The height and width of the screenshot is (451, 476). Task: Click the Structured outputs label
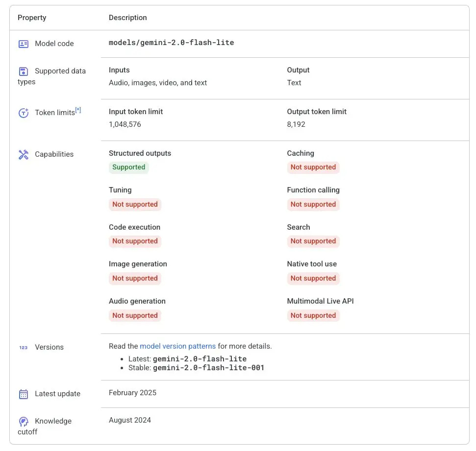[x=140, y=153]
